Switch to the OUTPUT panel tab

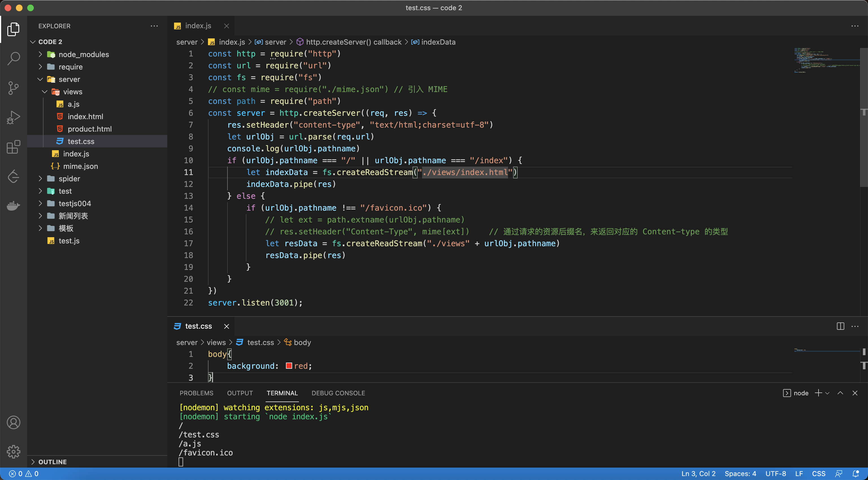pyautogui.click(x=240, y=393)
